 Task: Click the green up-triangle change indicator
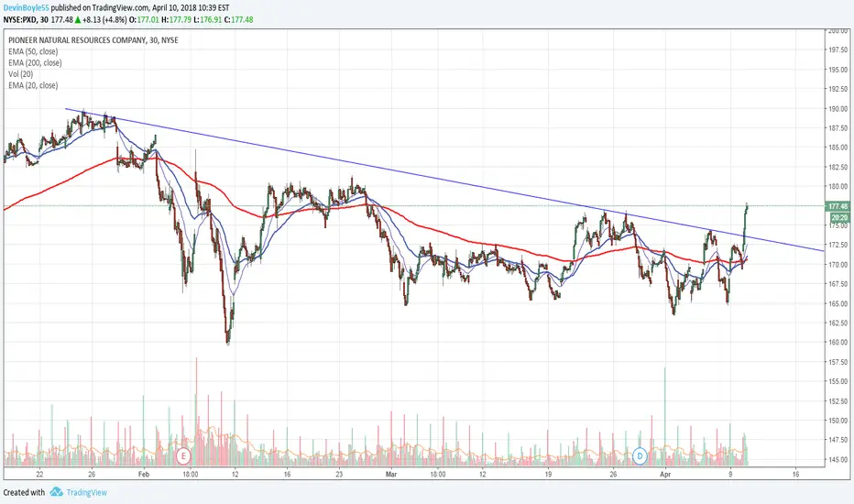pyautogui.click(x=78, y=19)
